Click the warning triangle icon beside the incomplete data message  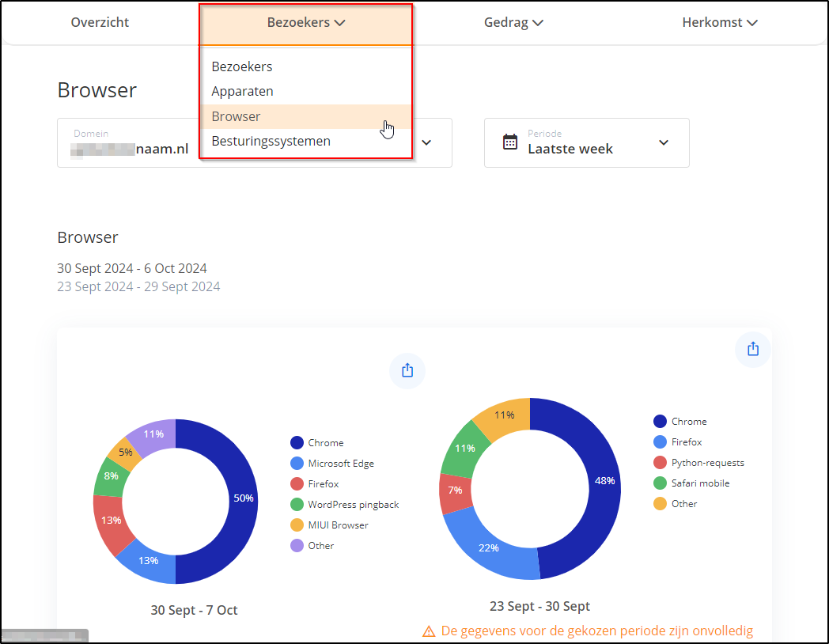429,631
